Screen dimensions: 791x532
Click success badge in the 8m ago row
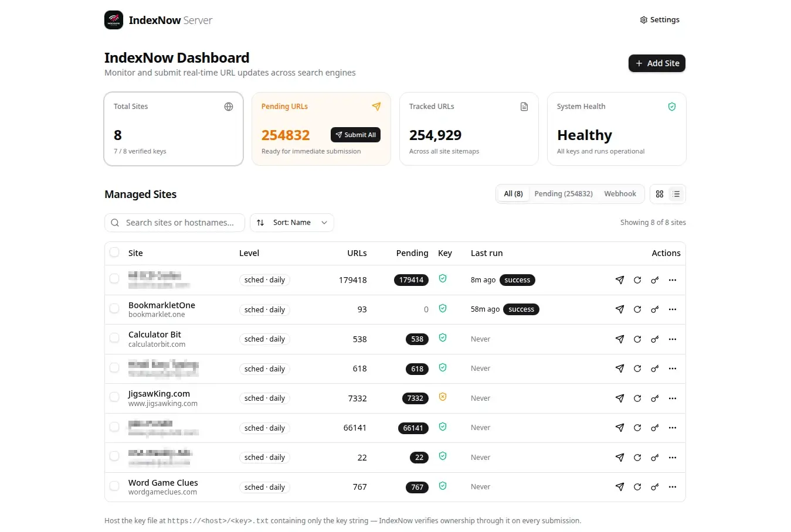517,280
